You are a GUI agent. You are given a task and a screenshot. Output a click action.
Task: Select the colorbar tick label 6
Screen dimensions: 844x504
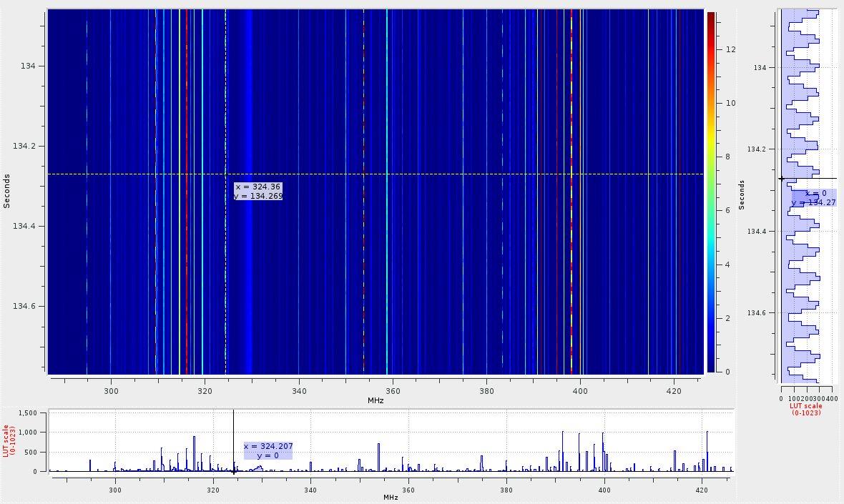tap(727, 210)
